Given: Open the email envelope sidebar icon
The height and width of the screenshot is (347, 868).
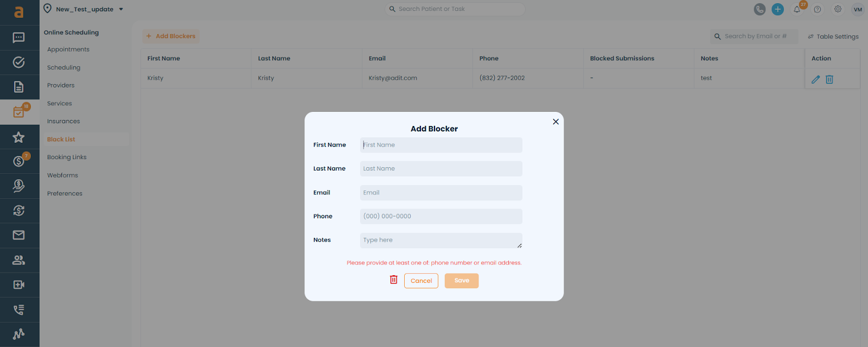Looking at the screenshot, I should [x=19, y=235].
